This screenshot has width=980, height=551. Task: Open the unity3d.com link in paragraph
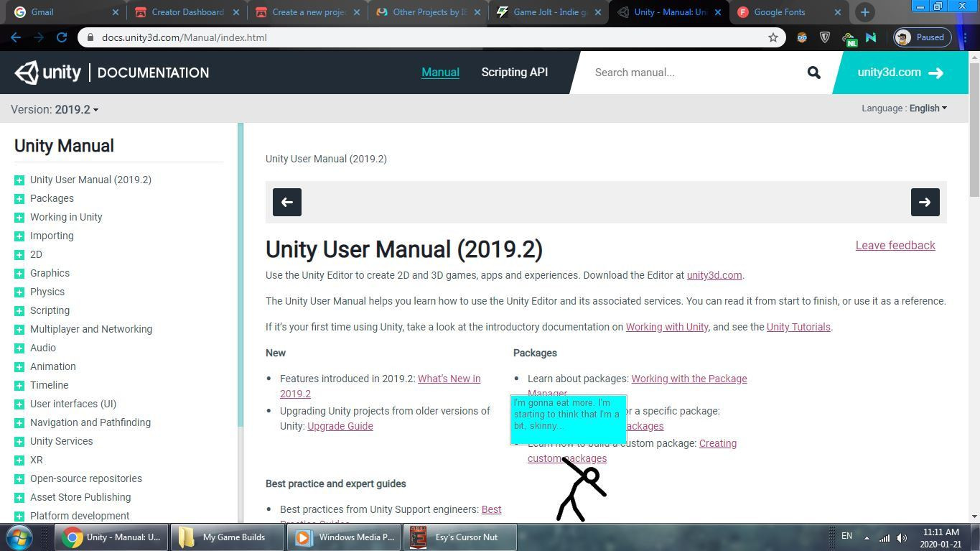(714, 275)
